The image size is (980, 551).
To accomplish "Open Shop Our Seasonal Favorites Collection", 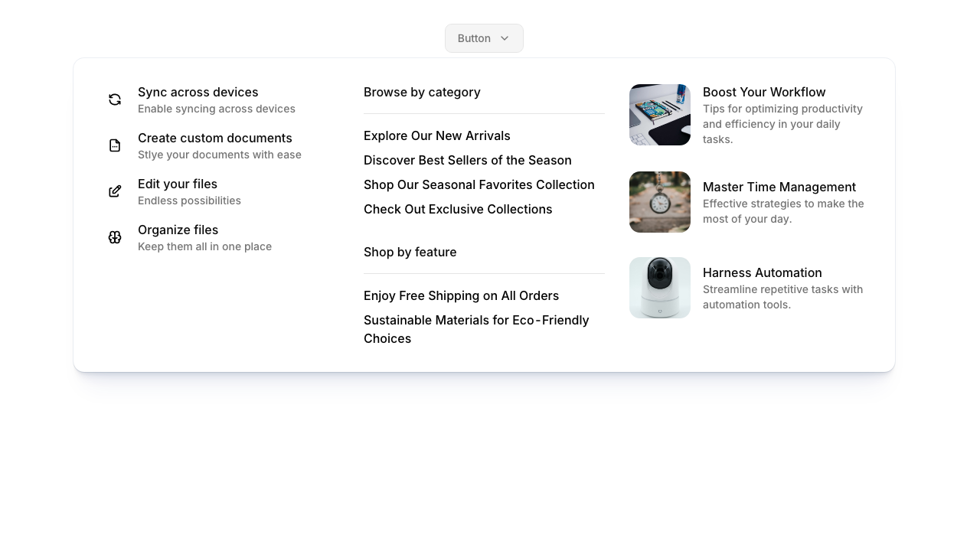I will (479, 185).
